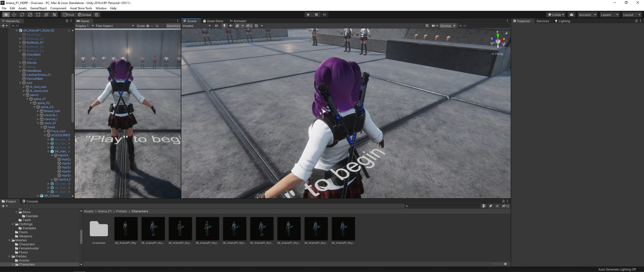
Task: Click the Pause button
Action: coord(316,15)
